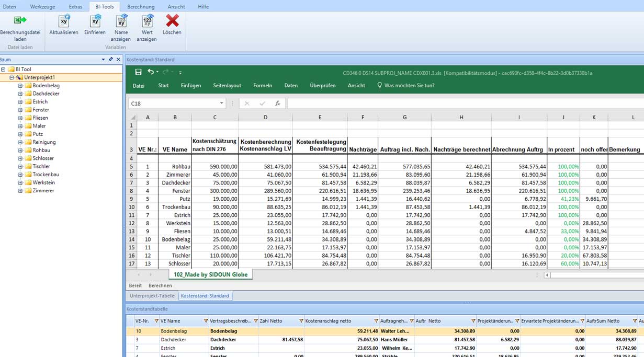
Task: Click the Name anzeigen icon
Action: click(x=121, y=21)
